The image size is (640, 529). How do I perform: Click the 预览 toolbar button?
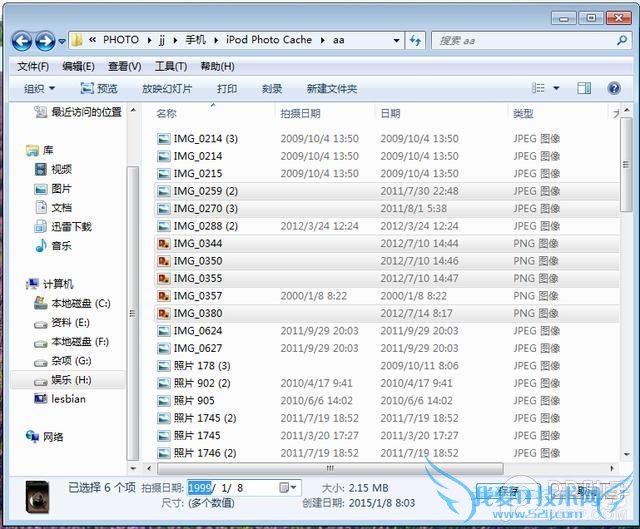coord(99,88)
